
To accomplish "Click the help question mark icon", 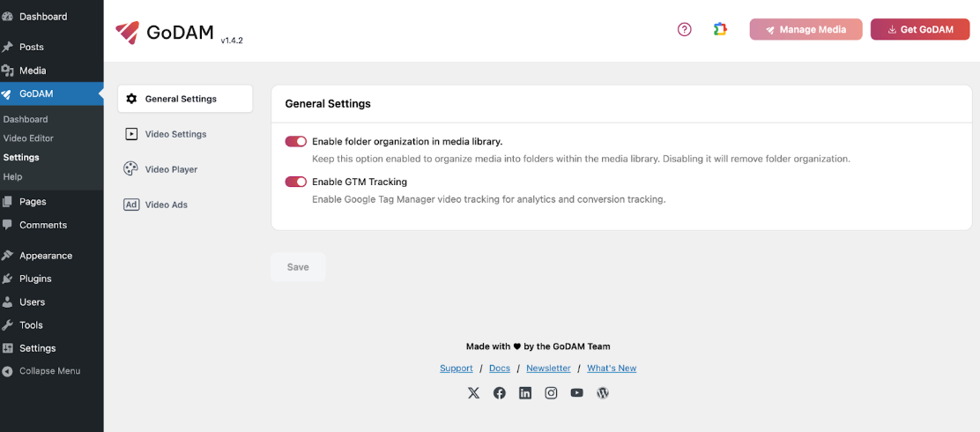I will tap(684, 29).
